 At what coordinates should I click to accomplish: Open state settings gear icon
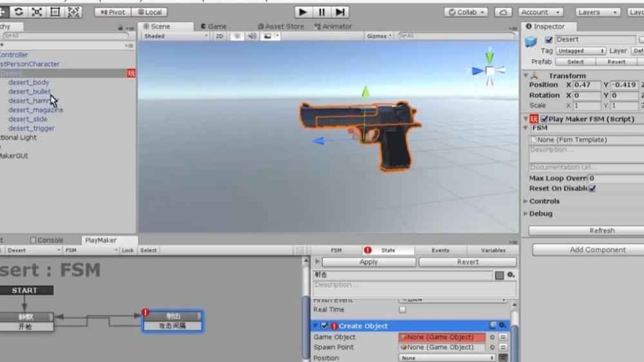click(511, 275)
